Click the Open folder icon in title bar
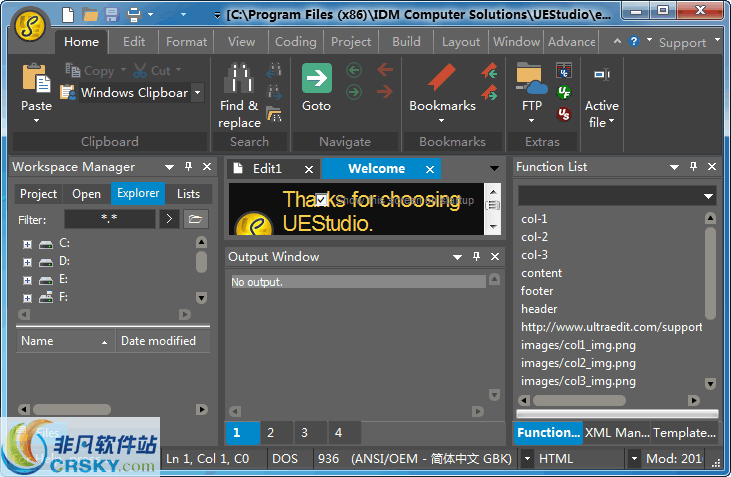 pos(90,14)
